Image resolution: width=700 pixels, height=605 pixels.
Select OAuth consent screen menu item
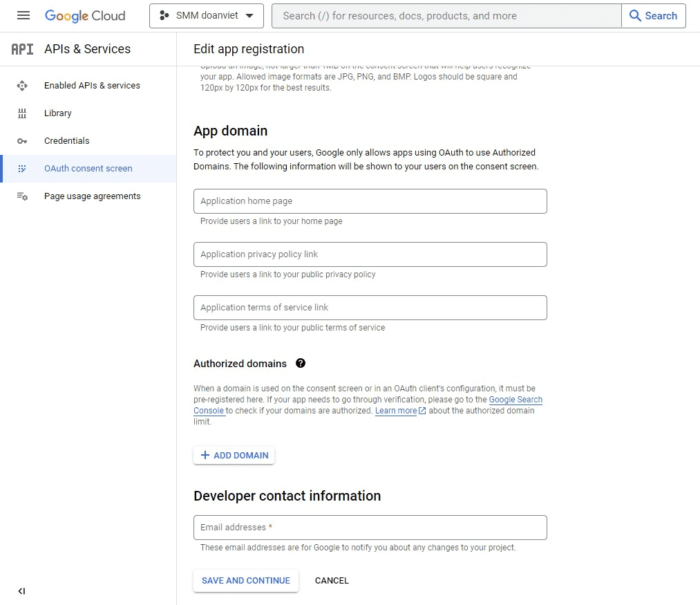(x=88, y=169)
